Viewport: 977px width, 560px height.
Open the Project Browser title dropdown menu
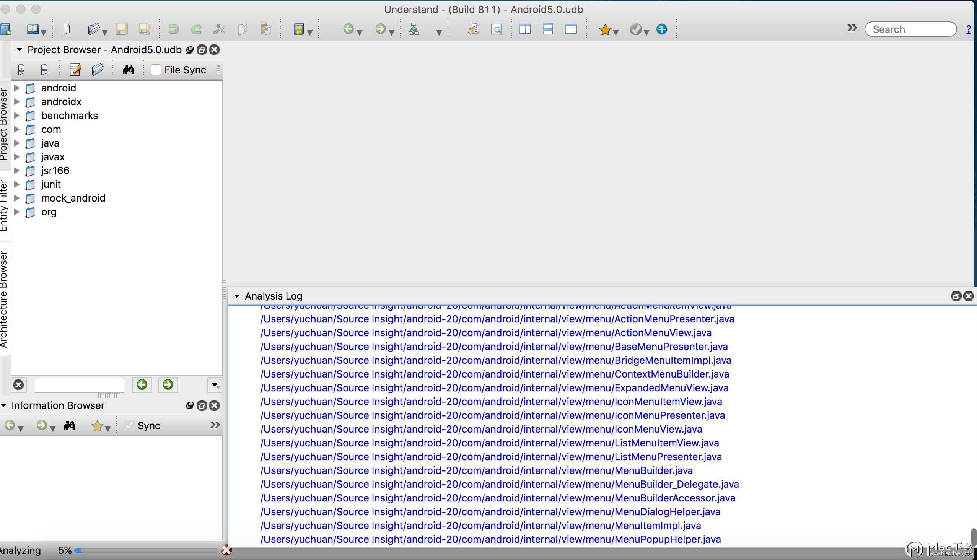pos(19,50)
